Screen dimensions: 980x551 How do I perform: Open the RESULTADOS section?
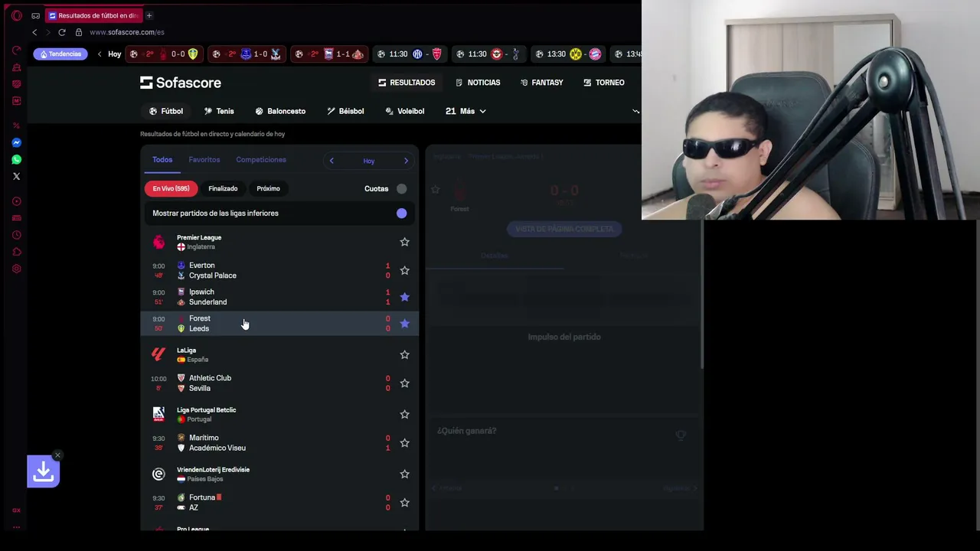point(407,83)
